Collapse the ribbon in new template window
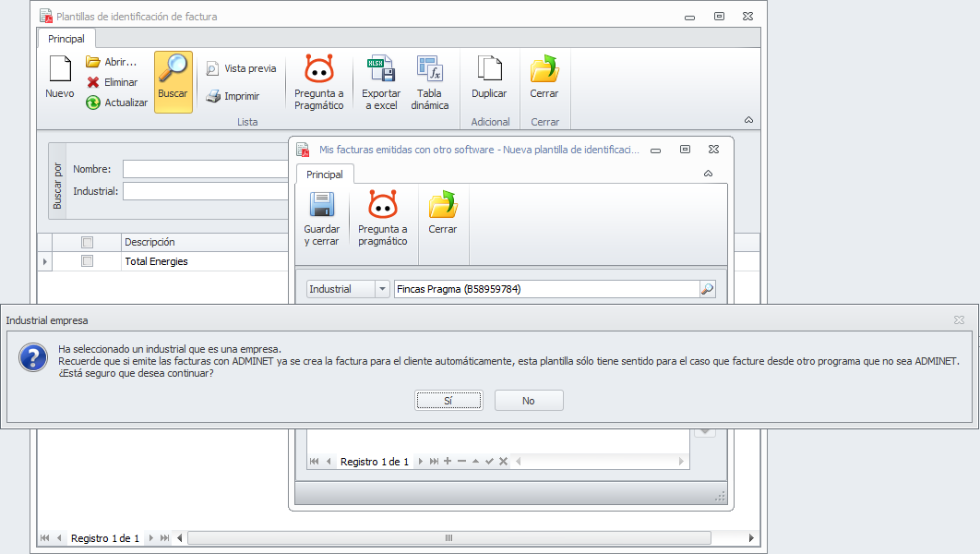 [708, 174]
